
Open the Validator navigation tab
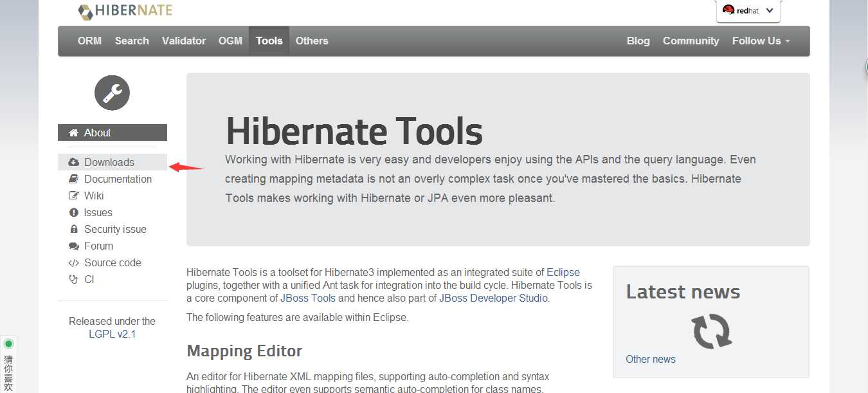click(x=184, y=41)
